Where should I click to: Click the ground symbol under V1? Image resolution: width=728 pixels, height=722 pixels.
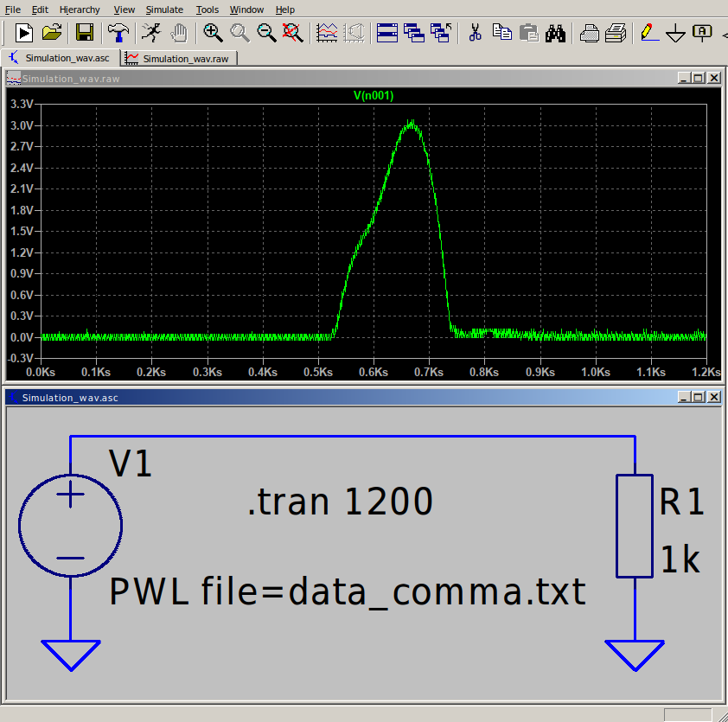pyautogui.click(x=71, y=655)
